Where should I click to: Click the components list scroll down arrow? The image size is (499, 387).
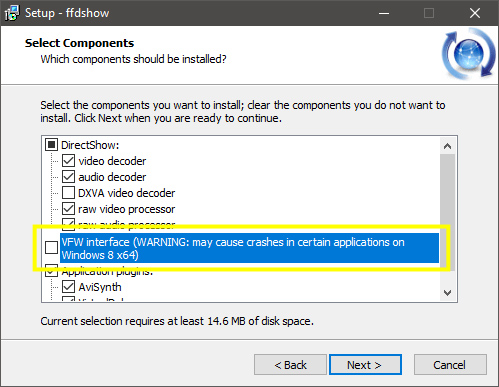pyautogui.click(x=448, y=293)
